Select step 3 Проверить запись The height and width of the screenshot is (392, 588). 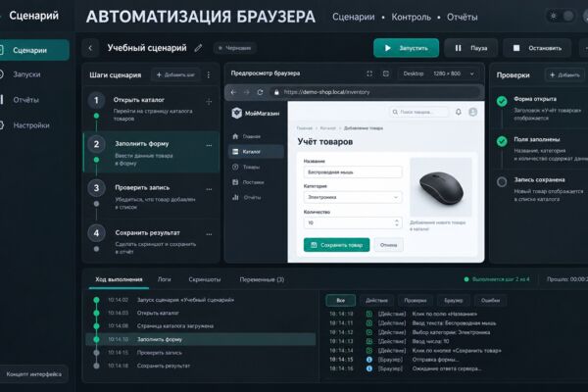[x=151, y=197]
